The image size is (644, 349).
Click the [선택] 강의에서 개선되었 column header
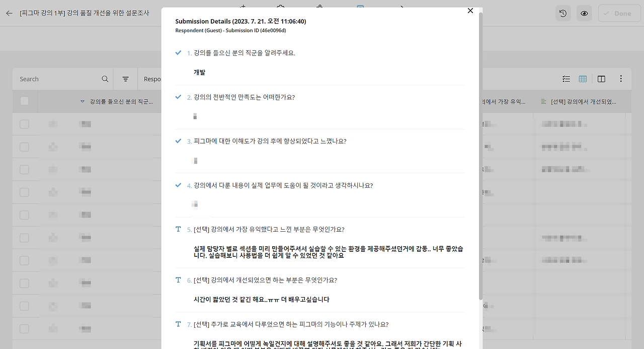pos(584,102)
